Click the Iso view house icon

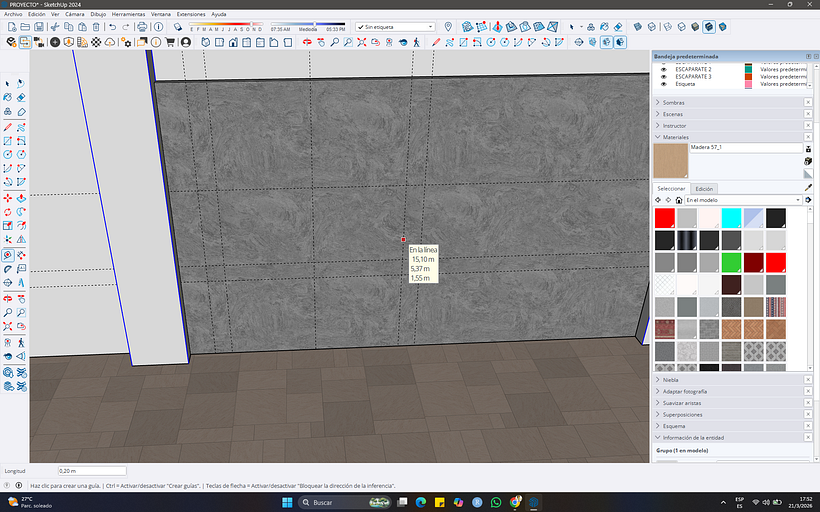coord(206,42)
